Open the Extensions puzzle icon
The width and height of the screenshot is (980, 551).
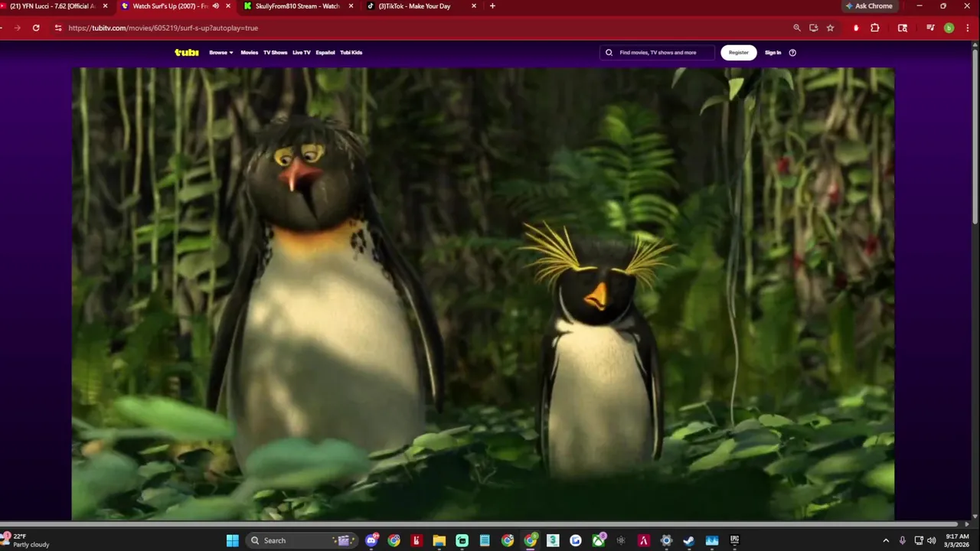[875, 28]
